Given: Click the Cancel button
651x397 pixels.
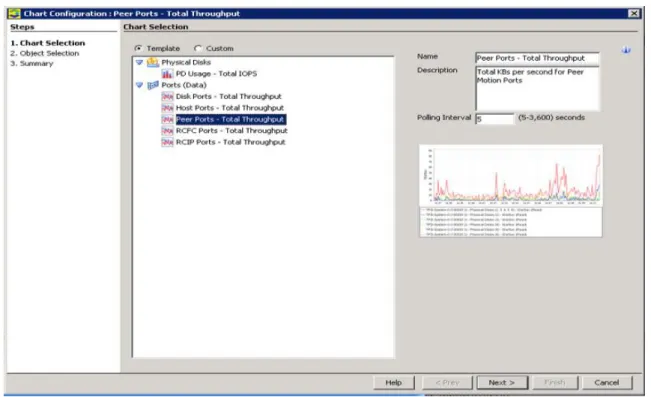Looking at the screenshot, I should pyautogui.click(x=607, y=382).
